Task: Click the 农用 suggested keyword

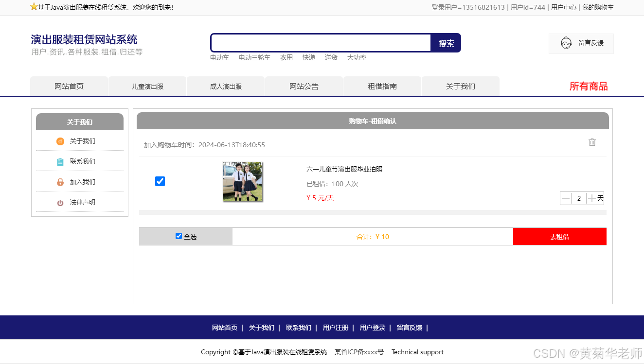Action: coord(286,58)
